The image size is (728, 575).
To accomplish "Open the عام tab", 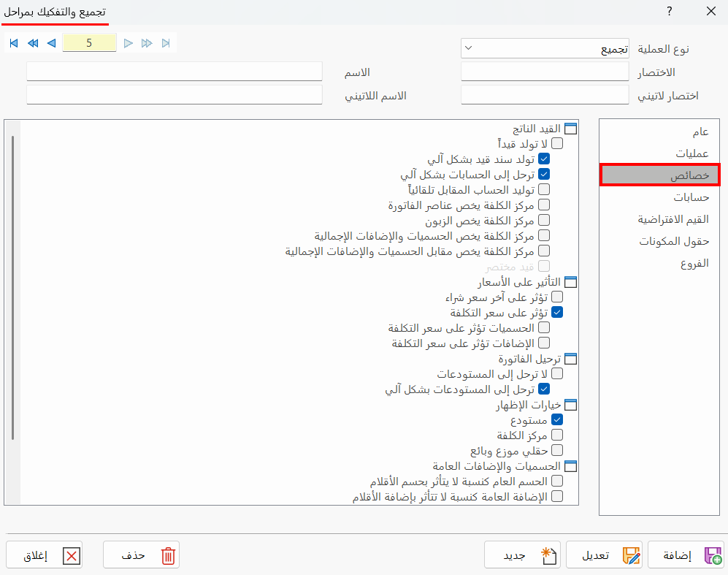I will pyautogui.click(x=659, y=132).
